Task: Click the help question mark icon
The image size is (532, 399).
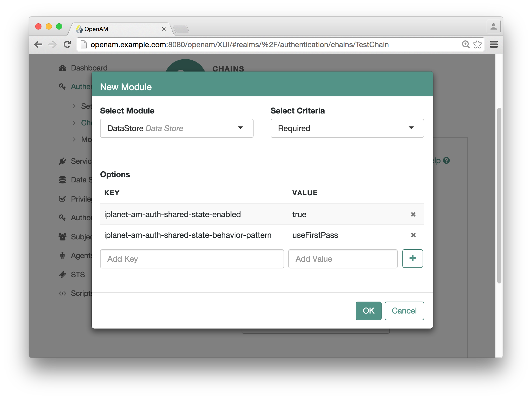Action: (446, 161)
